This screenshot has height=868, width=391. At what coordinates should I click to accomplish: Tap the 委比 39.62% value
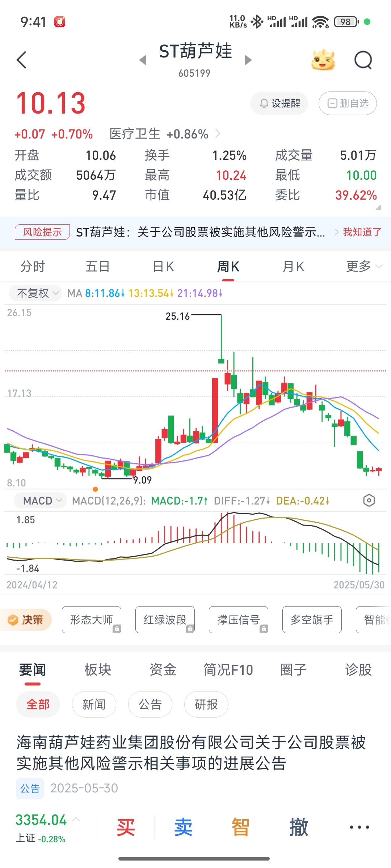point(356,195)
